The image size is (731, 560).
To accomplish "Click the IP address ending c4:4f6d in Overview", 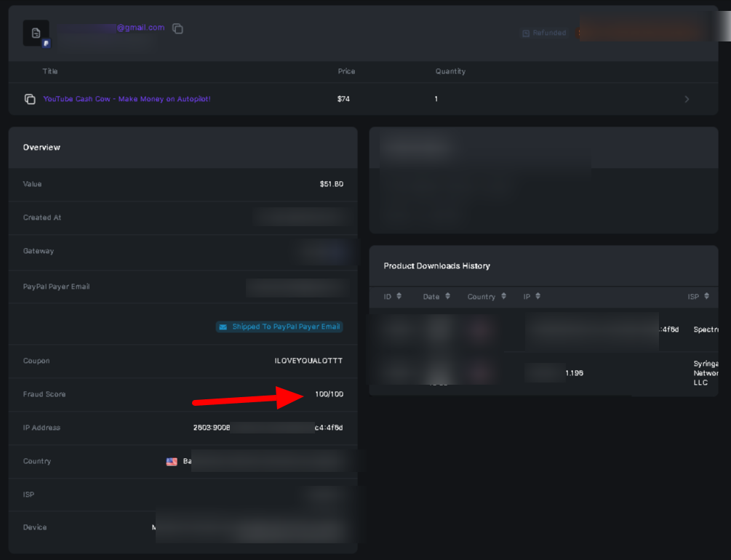I will click(x=268, y=428).
